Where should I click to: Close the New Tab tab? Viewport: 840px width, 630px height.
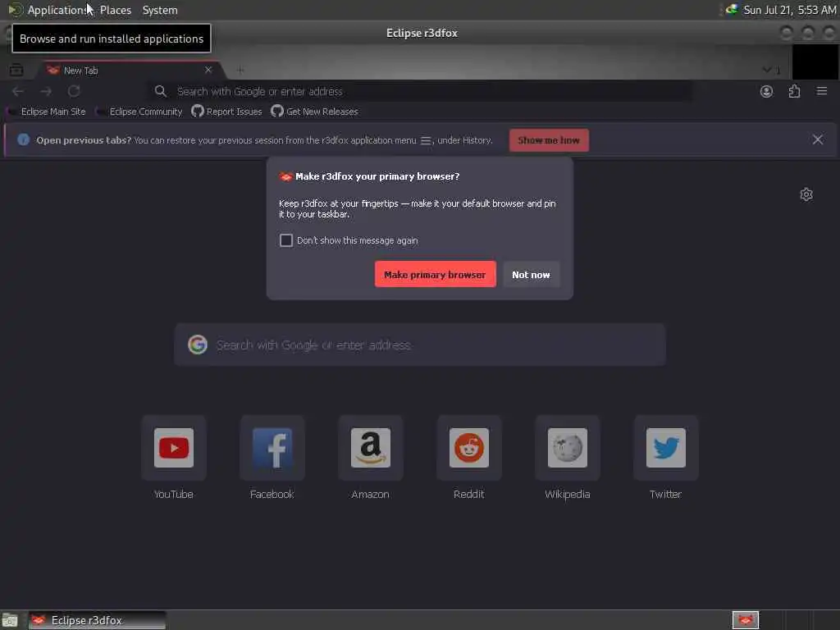pyautogui.click(x=208, y=70)
